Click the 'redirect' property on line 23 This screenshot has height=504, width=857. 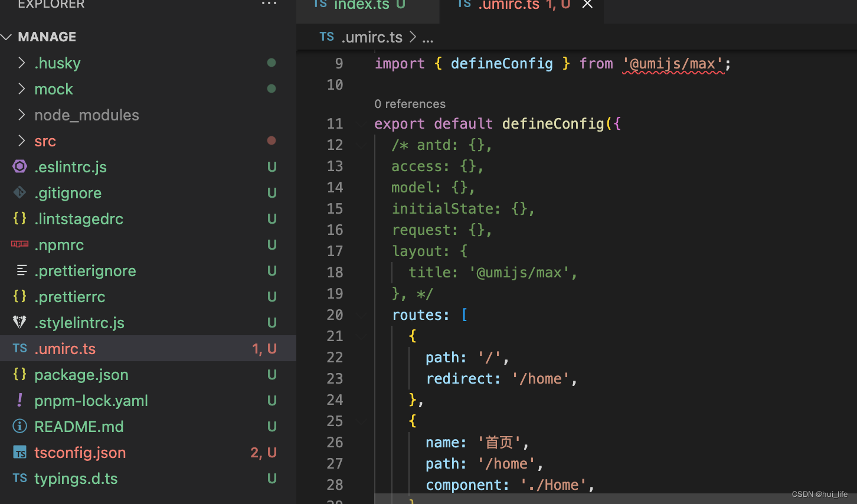pos(459,379)
